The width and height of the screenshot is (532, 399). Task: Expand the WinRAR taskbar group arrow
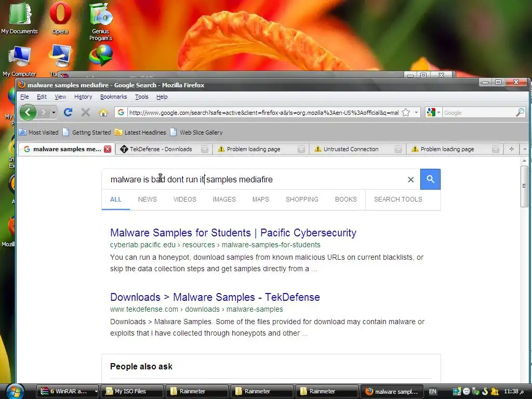[x=96, y=391]
